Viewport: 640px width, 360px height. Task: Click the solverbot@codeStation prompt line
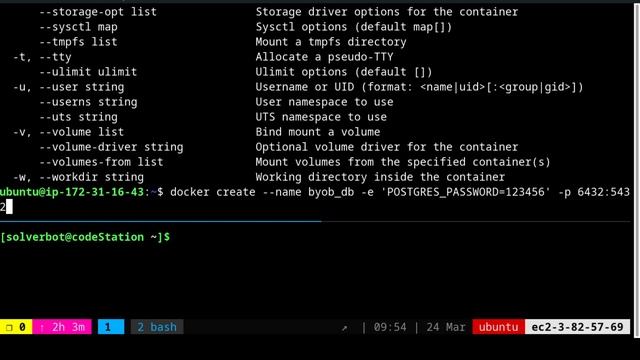(85, 237)
